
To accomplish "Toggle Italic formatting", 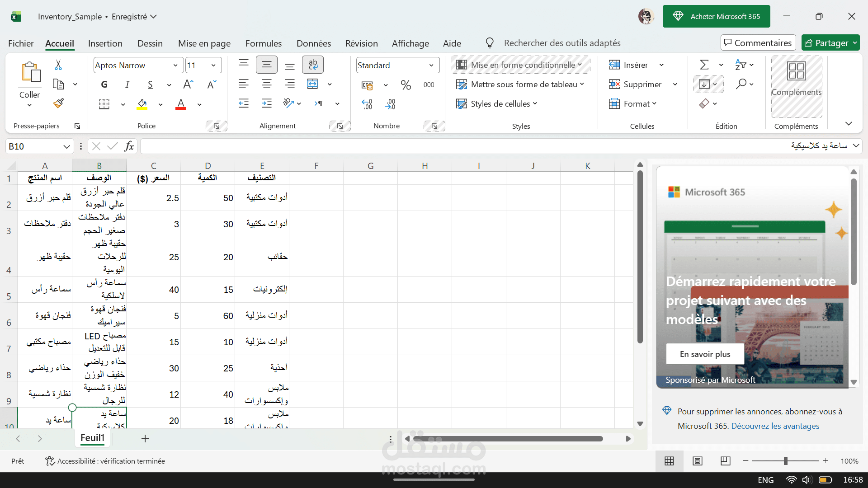I will 127,84.
